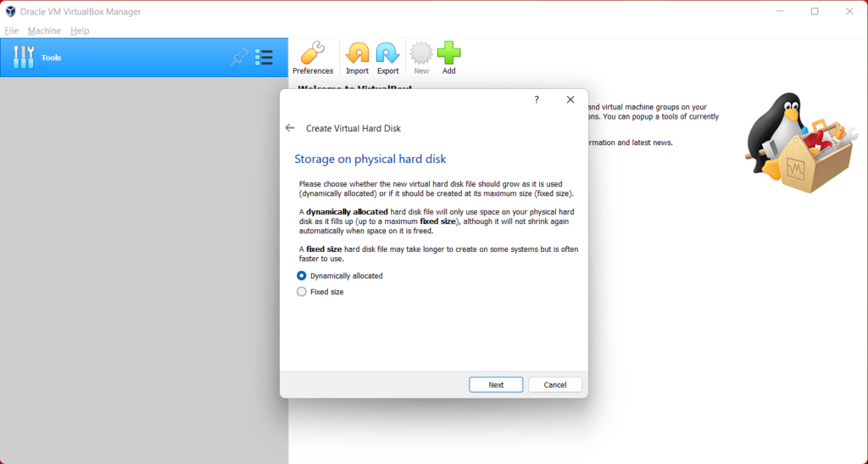Click the dialog help question mark

point(537,99)
